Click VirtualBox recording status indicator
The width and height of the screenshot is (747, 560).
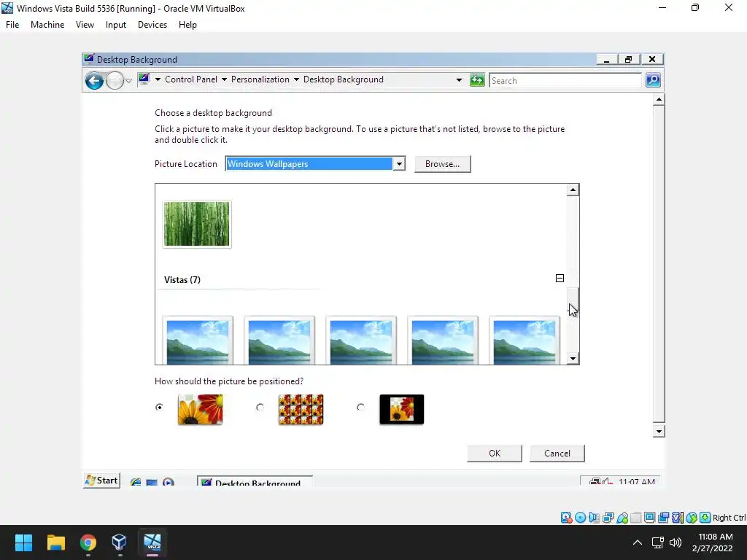(663, 518)
